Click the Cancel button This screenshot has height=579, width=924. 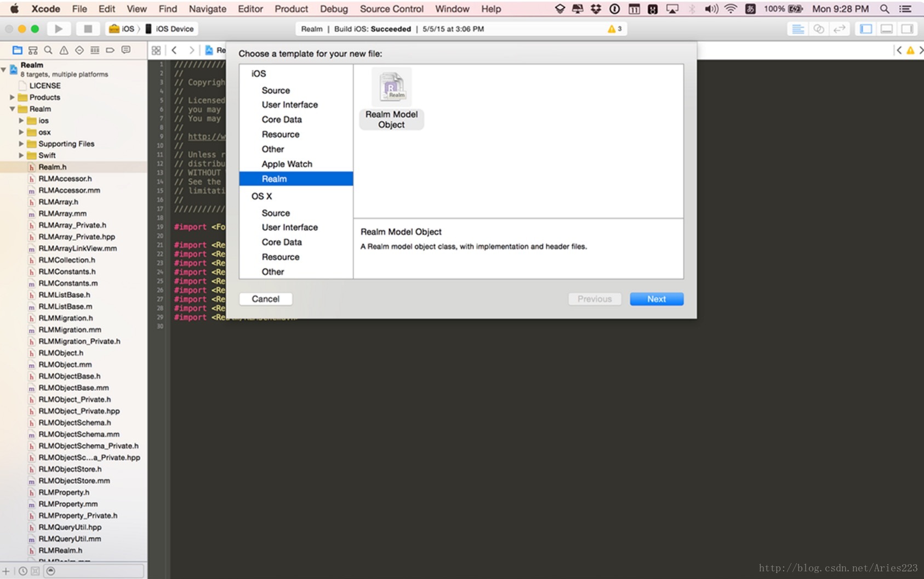pos(266,299)
